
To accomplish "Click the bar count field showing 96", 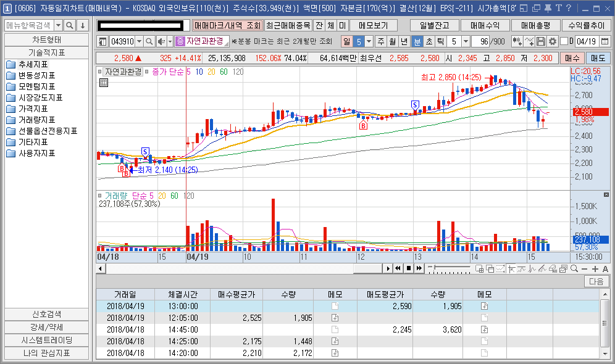I will 481,41.
